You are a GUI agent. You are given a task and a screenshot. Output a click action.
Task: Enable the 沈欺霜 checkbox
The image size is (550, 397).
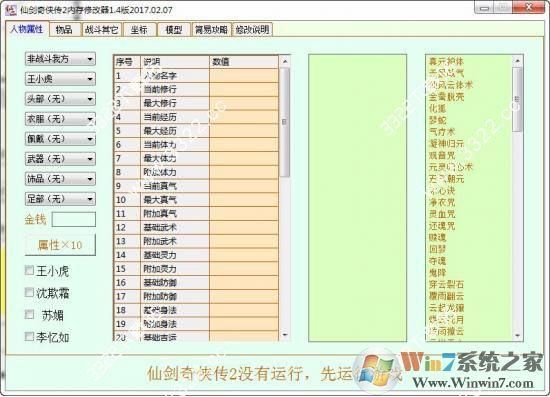point(29,292)
